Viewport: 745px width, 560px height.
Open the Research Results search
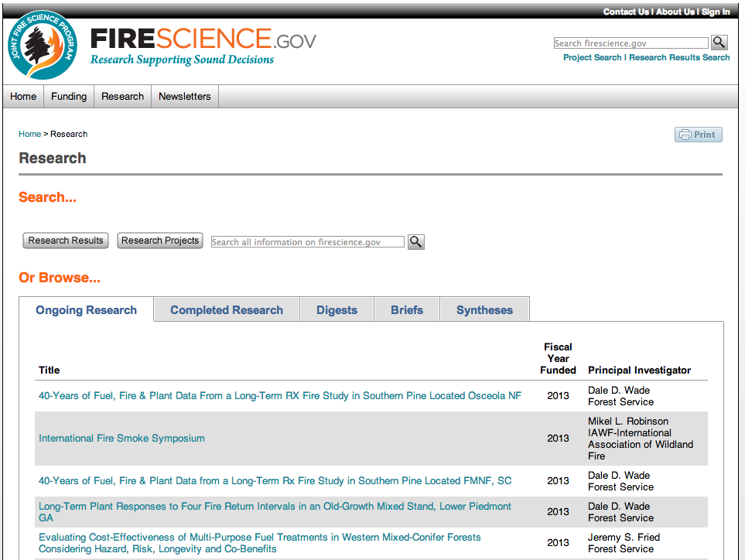point(66,241)
